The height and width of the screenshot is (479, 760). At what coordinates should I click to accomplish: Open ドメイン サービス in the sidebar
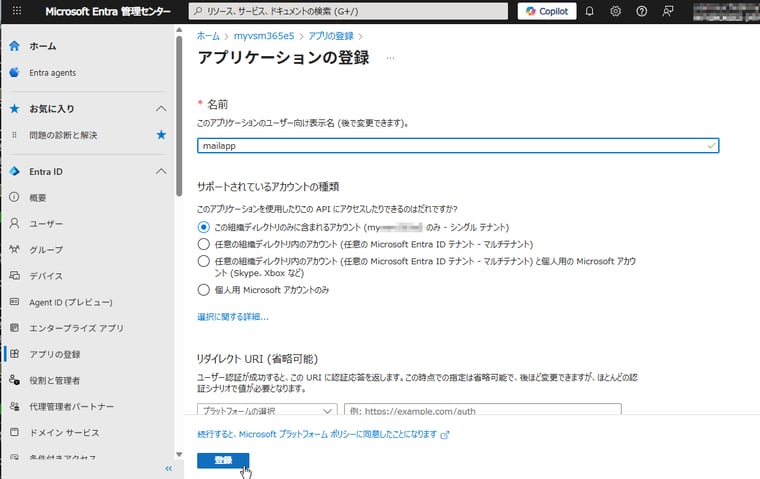click(64, 433)
